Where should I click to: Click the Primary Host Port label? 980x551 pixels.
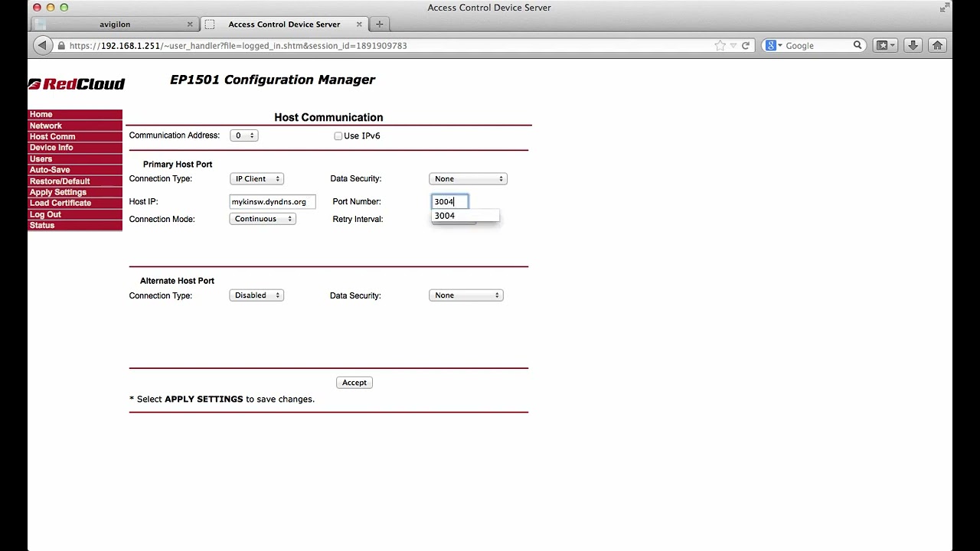coord(178,165)
